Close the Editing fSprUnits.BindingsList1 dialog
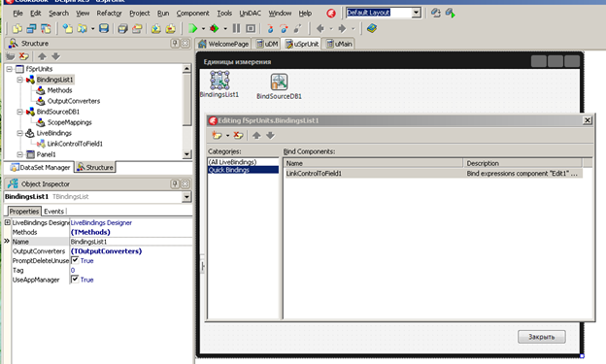Screen dimensions: 606x364 [587, 120]
